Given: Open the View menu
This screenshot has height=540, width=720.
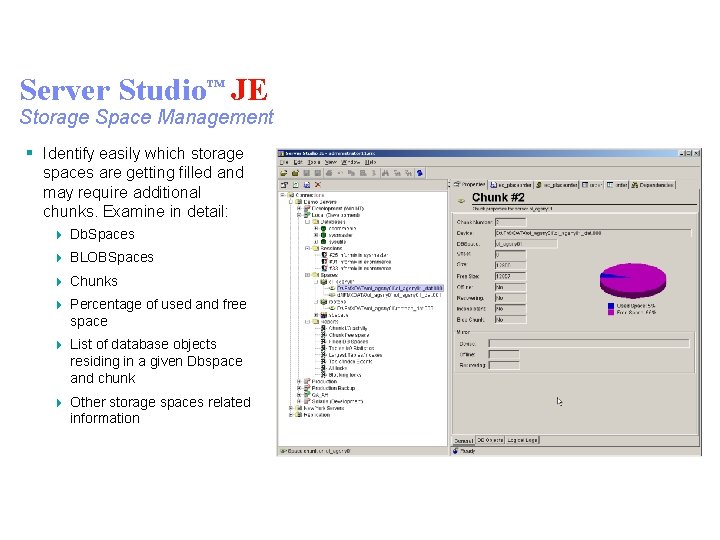Looking at the screenshot, I should coord(331,162).
